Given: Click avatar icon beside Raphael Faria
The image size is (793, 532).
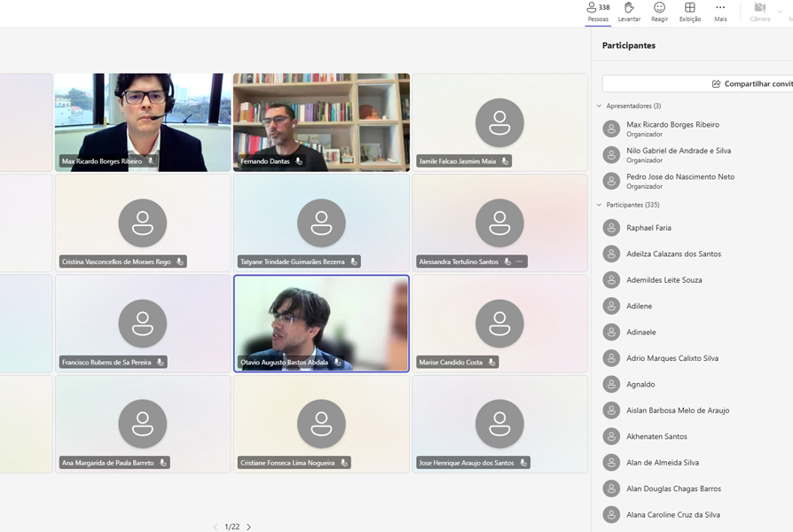Looking at the screenshot, I should pyautogui.click(x=611, y=228).
